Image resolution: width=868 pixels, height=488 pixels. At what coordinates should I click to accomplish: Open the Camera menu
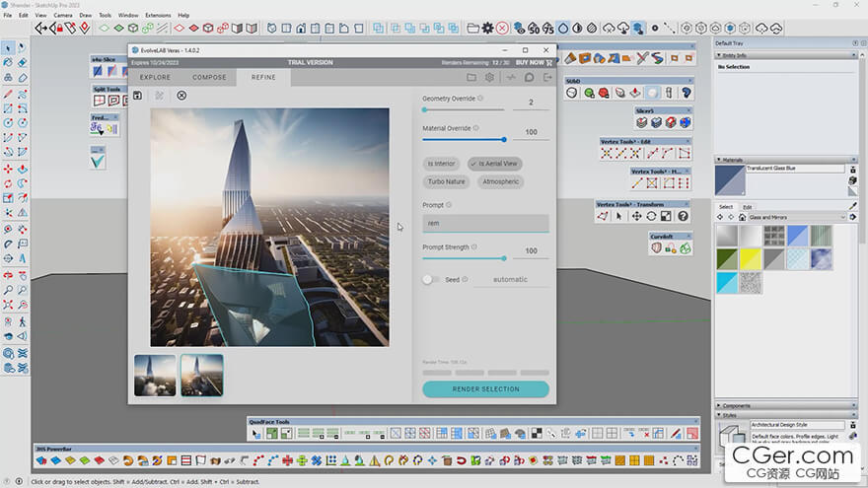coord(63,16)
